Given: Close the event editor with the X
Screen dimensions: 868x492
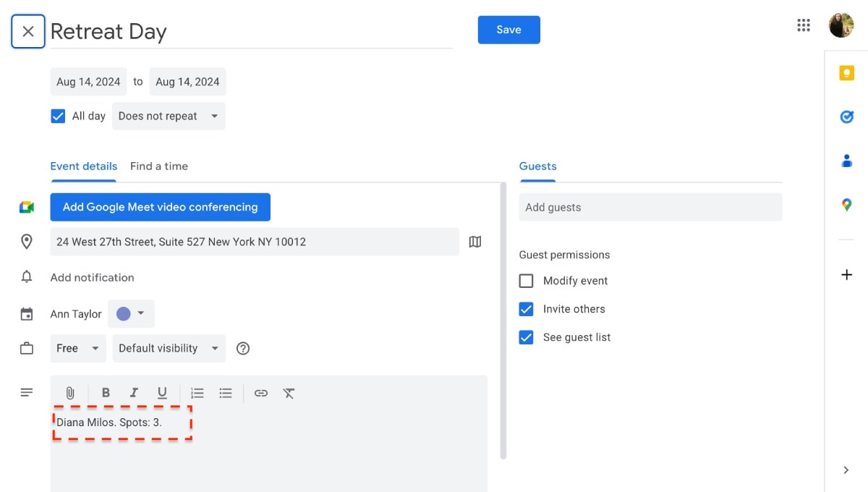Looking at the screenshot, I should pos(28,31).
